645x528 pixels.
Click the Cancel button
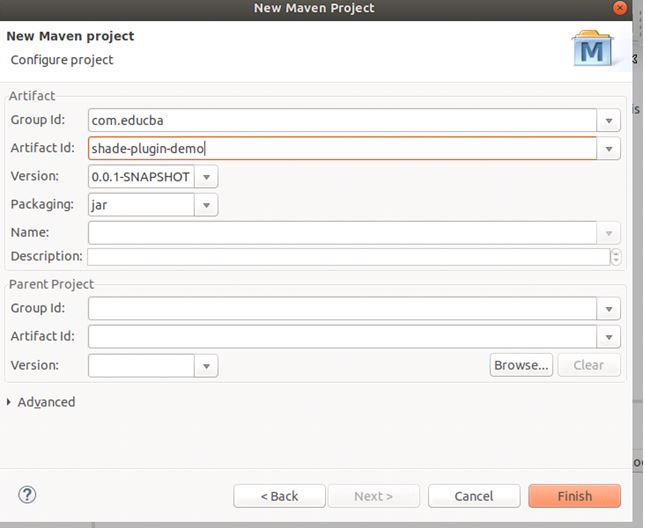click(474, 496)
